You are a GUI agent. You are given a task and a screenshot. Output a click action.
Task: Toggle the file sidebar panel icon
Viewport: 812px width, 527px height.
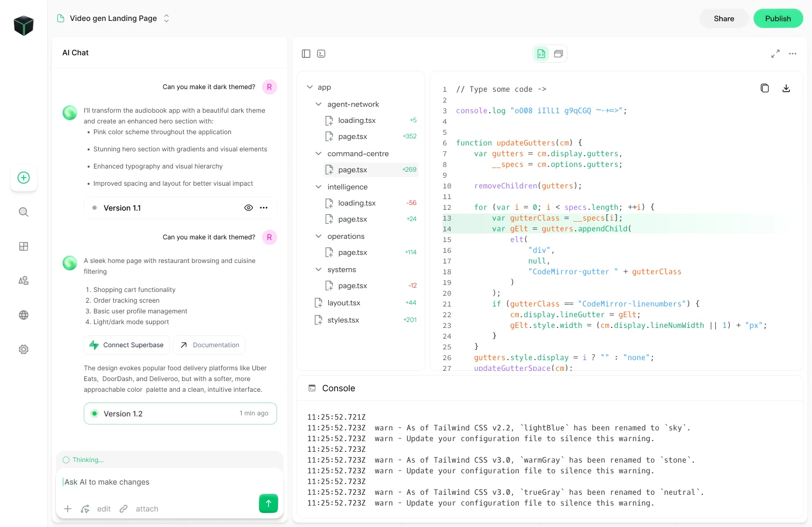306,54
